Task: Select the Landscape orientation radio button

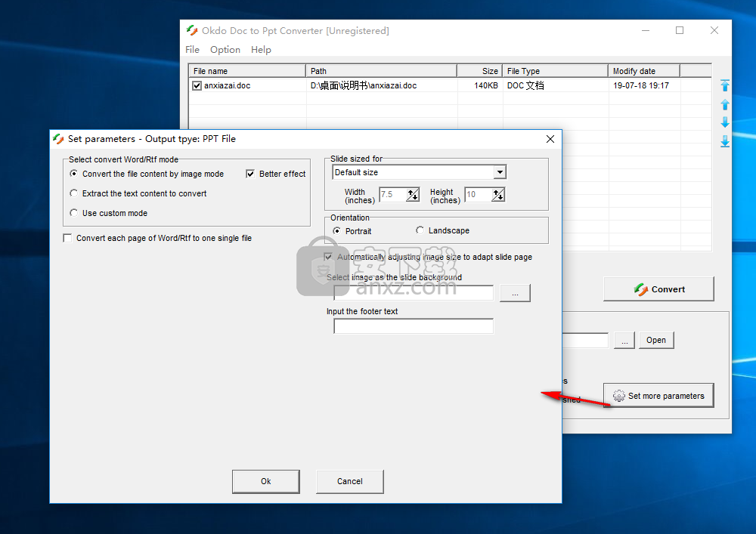Action: (x=420, y=230)
